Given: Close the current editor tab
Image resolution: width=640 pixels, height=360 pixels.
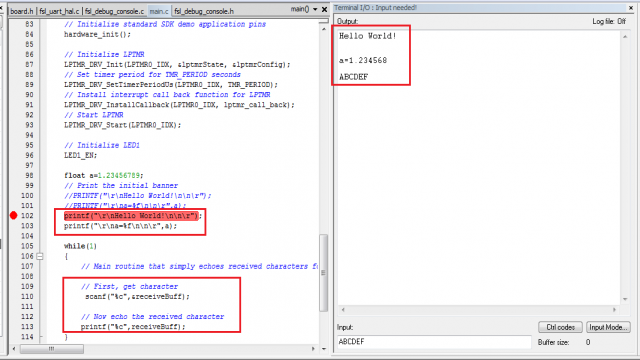Looking at the screenshot, I should (x=324, y=9).
